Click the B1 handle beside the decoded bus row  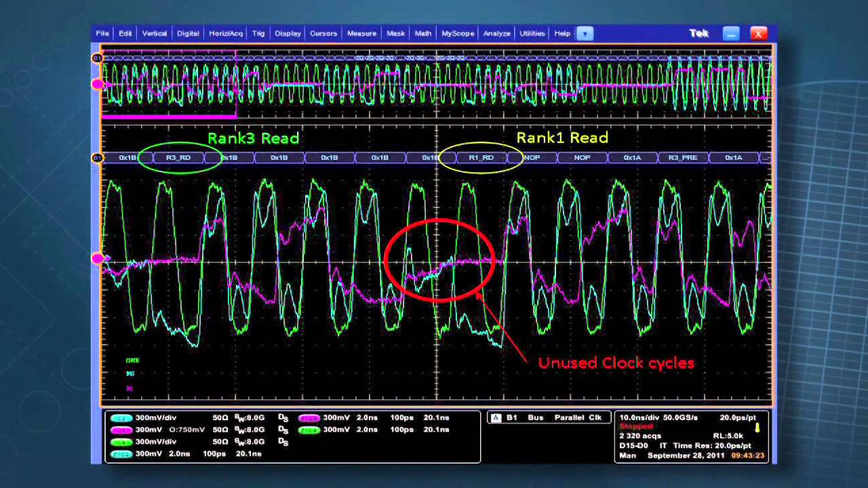point(97,158)
